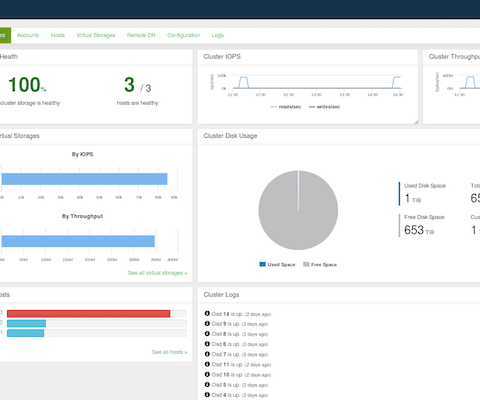Click the By IOPS blue bar

pos(84,179)
